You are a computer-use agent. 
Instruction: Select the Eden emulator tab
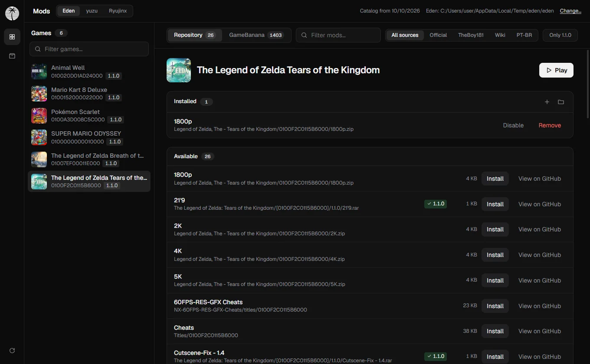[69, 11]
